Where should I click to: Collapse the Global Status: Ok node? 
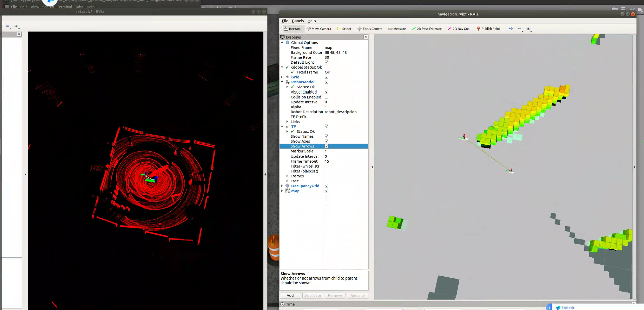pyautogui.click(x=282, y=67)
